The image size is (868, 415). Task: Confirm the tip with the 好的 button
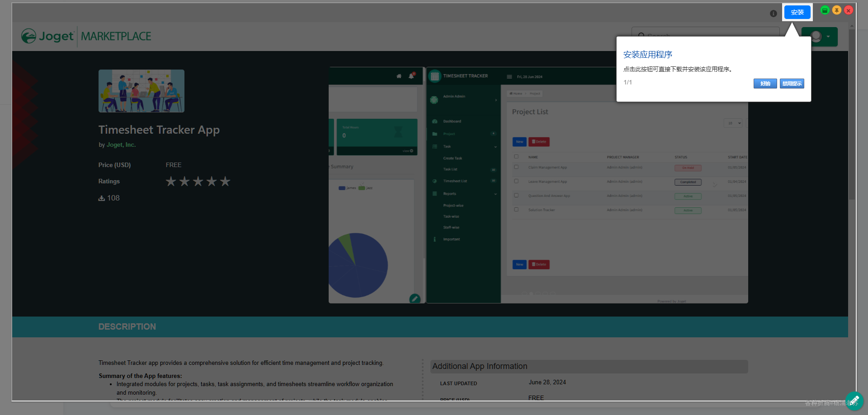(765, 84)
